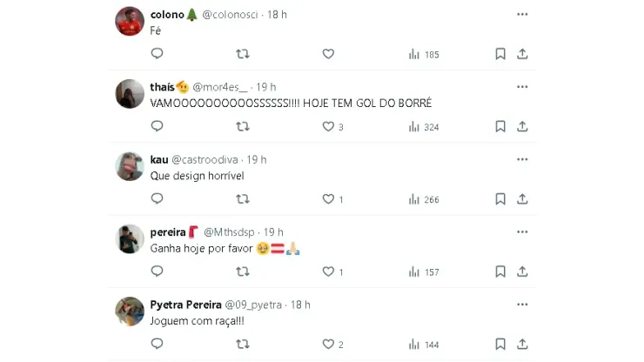Like Pyetra Pereira's "Joguem com raça" tweet
Viewport: 644px width, 362px height.
point(328,345)
